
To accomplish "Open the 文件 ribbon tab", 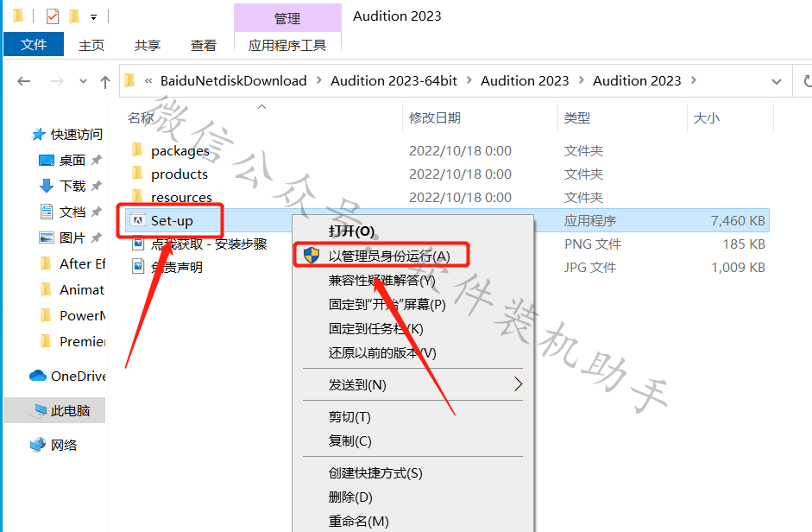I will tap(34, 45).
